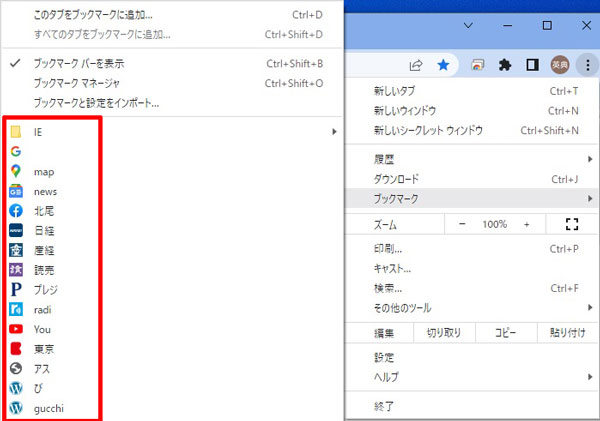Select 新しいウィンドウ menu item
600x421 pixels.
[471, 111]
